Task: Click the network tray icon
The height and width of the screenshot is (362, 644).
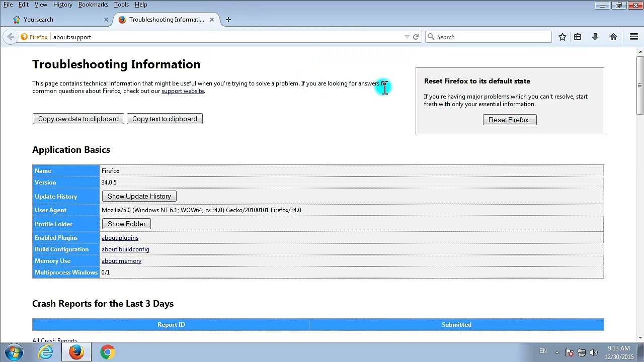Action: [581, 352]
